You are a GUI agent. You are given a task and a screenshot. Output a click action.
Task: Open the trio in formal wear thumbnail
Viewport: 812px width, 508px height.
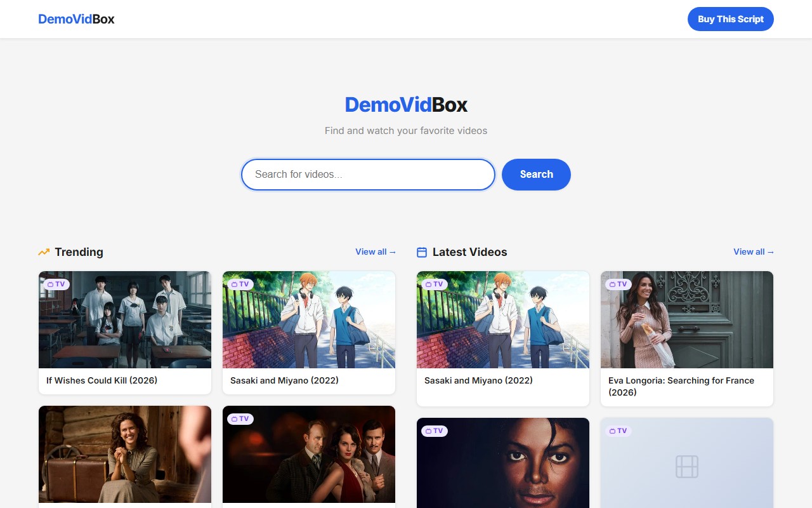309,455
